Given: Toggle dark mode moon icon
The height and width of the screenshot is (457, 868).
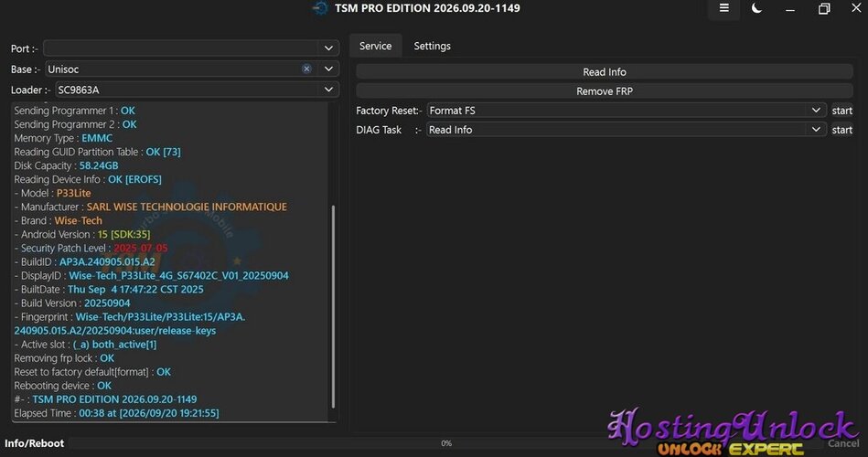Looking at the screenshot, I should [x=756, y=8].
